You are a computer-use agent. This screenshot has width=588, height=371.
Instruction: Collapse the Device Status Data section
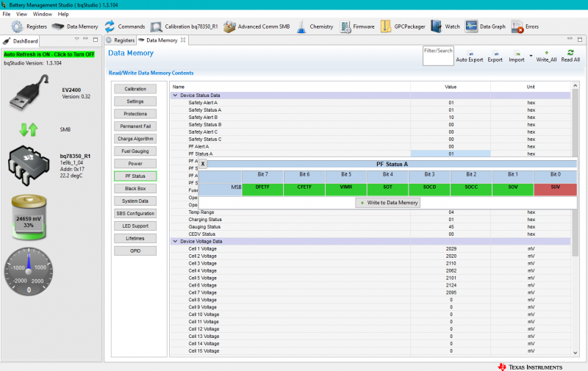tap(175, 96)
